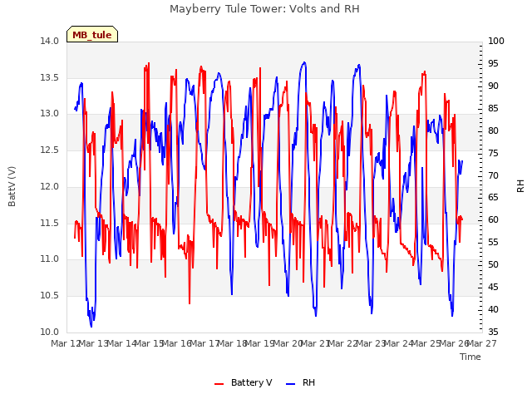The width and height of the screenshot is (532, 399).
Task: Click the 75 right axis tick label
Action: pyautogui.click(x=493, y=153)
